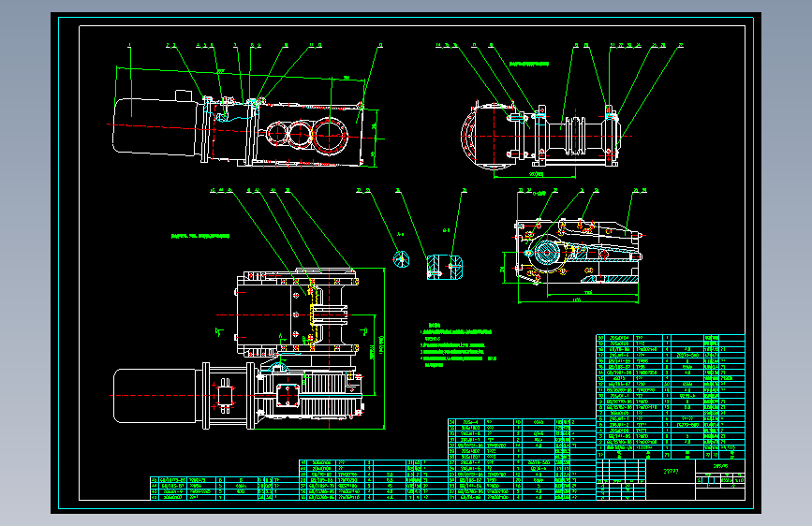This screenshot has width=812, height=526.
Task: Click the "?????" title block cell
Action: point(671,471)
